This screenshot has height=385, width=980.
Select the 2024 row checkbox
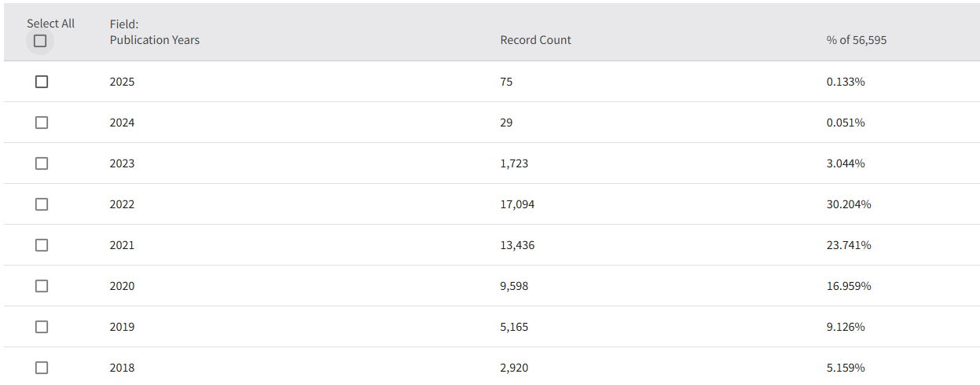click(x=42, y=123)
